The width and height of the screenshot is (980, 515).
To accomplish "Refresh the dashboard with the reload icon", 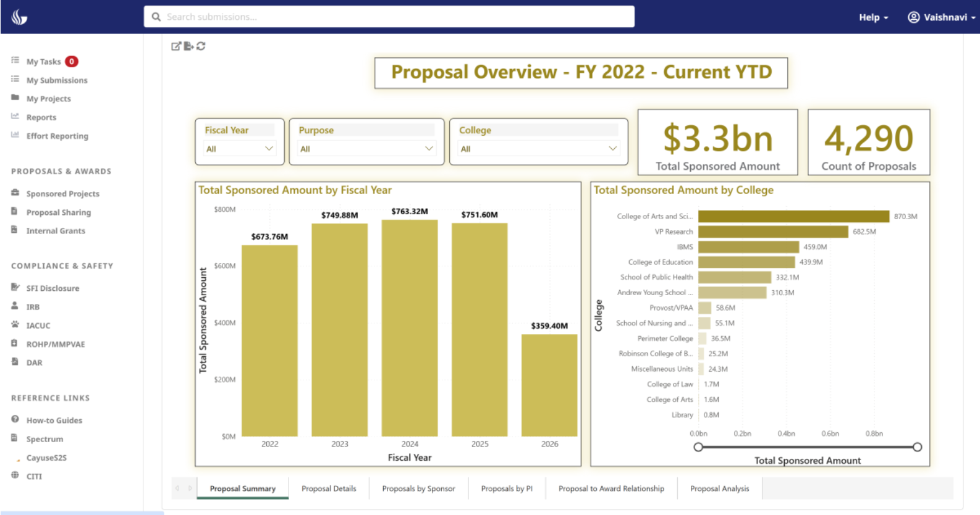I will coord(201,46).
